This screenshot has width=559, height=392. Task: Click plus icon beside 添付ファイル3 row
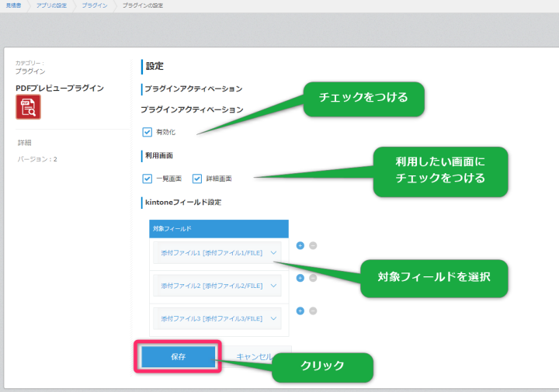(x=300, y=310)
